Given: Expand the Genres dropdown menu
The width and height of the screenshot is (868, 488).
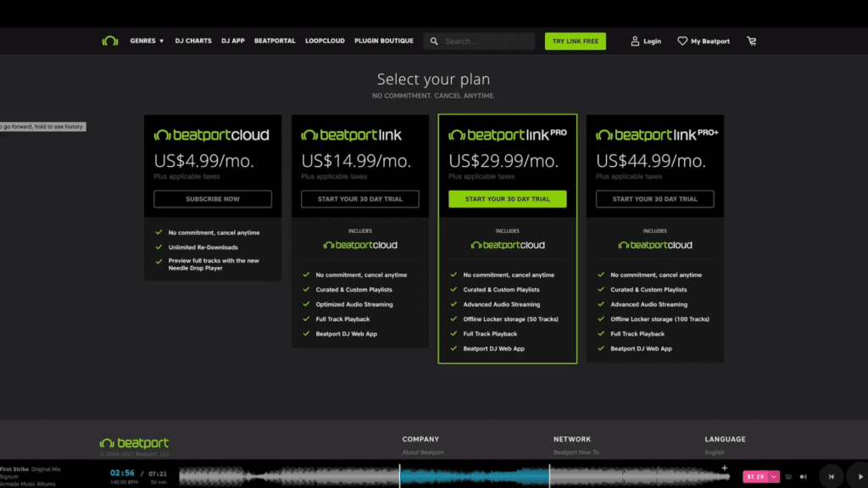Looking at the screenshot, I should (x=147, y=41).
